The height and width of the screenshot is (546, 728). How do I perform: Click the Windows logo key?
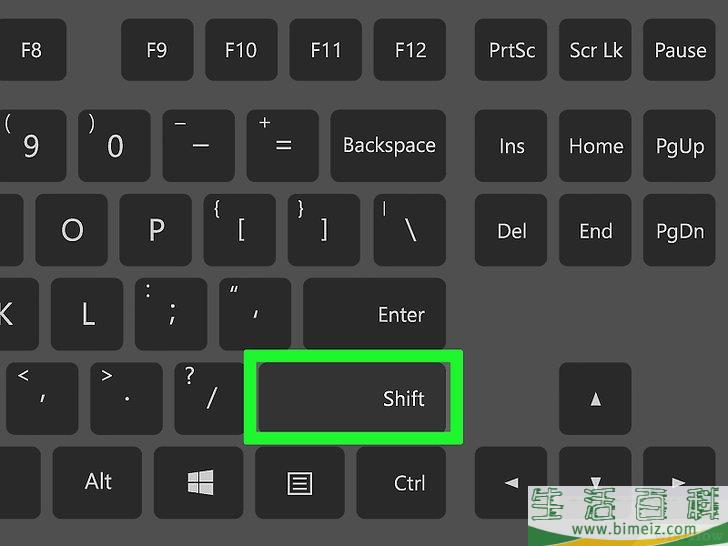point(199,482)
